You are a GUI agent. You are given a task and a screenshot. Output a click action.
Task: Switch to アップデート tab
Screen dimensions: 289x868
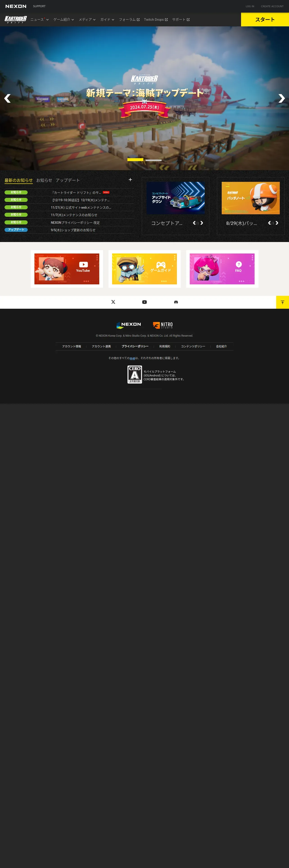[68, 180]
